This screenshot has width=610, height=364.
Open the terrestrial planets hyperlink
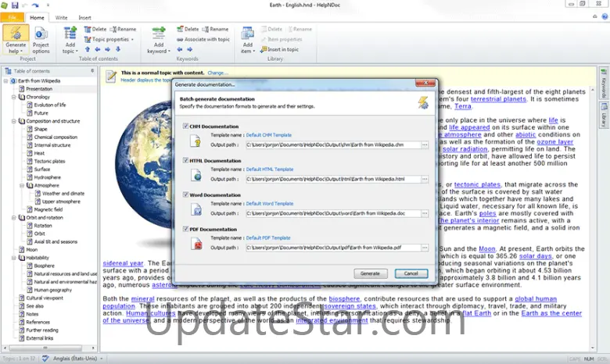(498, 99)
